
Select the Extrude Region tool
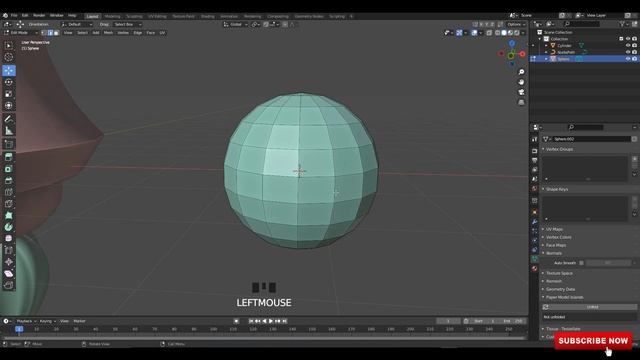(x=9, y=157)
